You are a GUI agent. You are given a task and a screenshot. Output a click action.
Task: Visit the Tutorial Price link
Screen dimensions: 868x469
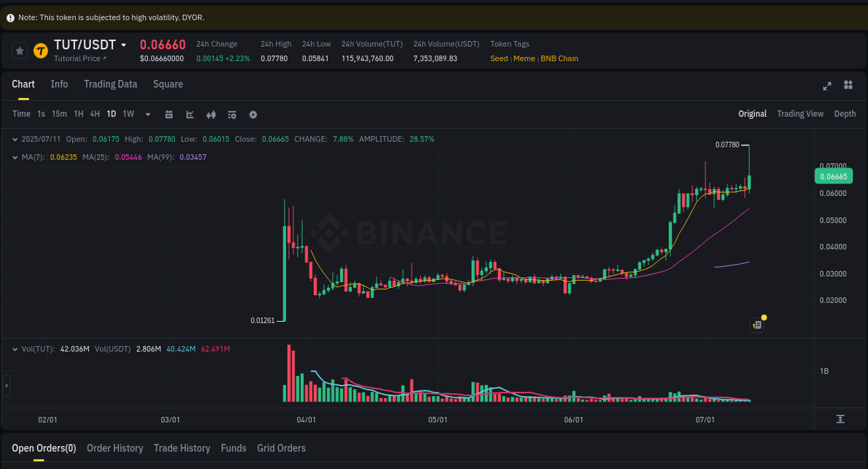(78, 58)
